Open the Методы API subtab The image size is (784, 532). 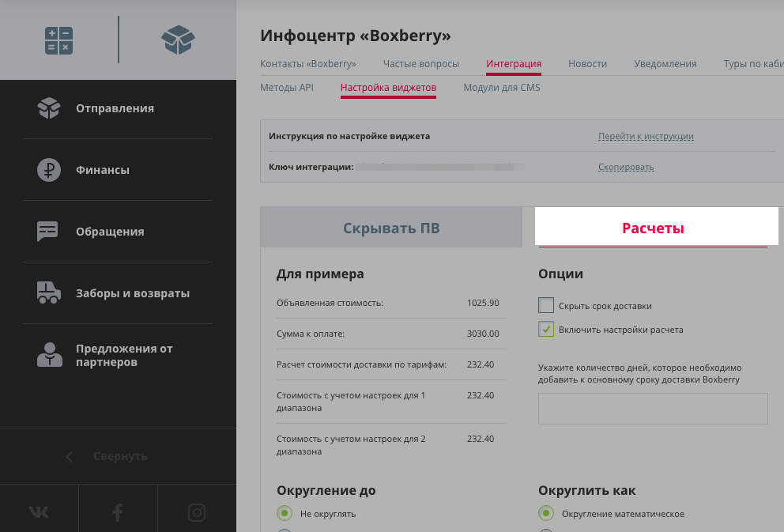287,88
